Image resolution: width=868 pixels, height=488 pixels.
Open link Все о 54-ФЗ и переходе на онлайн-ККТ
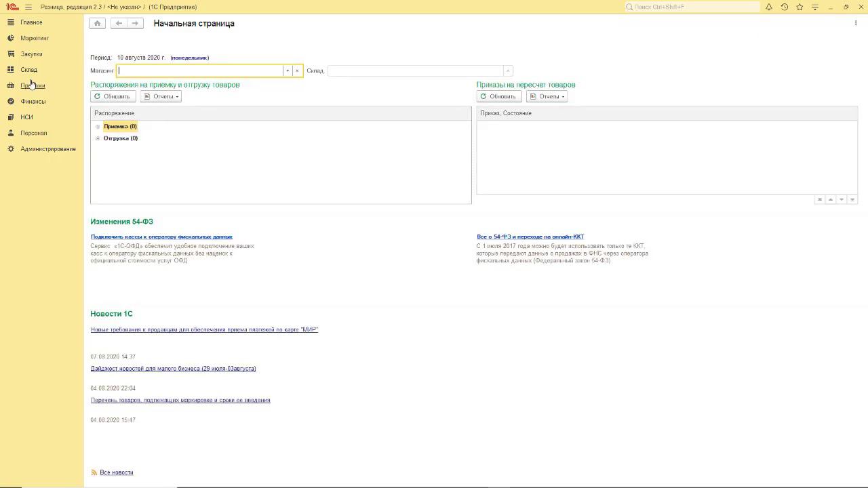(530, 237)
